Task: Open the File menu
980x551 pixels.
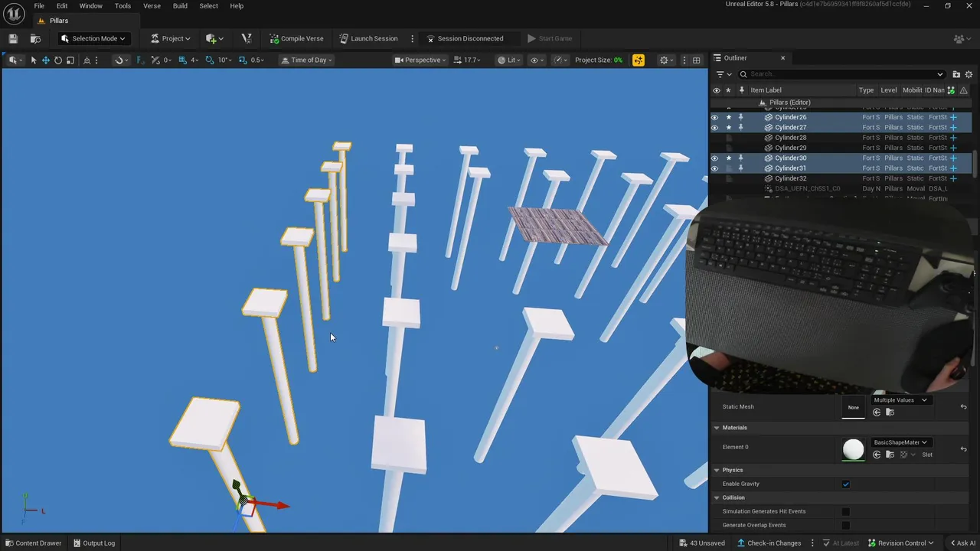Action: tap(39, 6)
